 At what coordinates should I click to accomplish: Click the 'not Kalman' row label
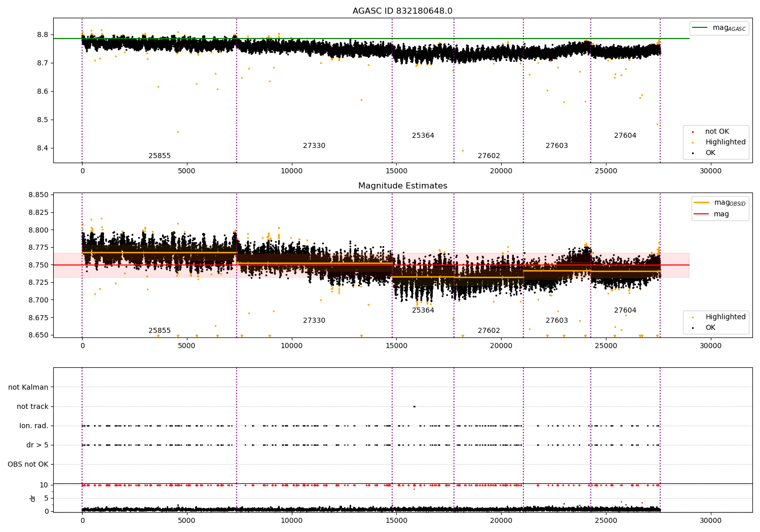[28, 388]
